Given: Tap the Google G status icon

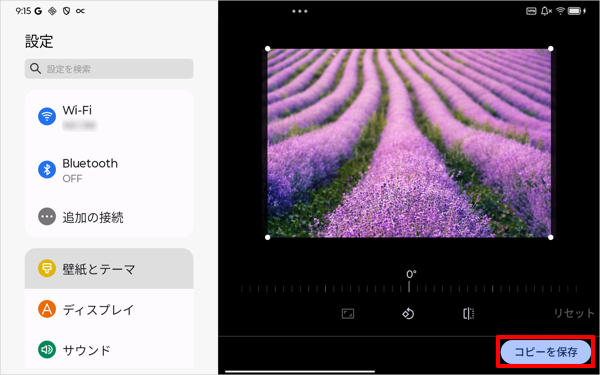Looking at the screenshot, I should tap(38, 11).
